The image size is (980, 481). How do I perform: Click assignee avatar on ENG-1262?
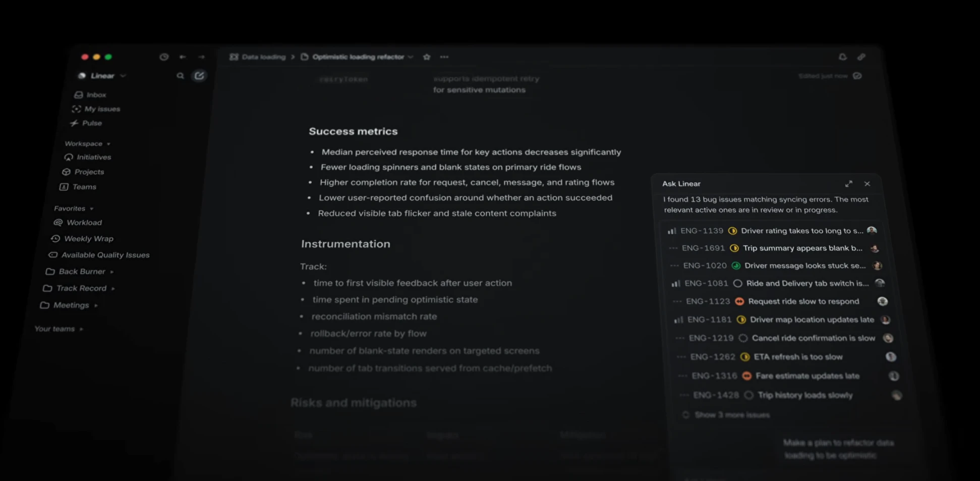(891, 357)
